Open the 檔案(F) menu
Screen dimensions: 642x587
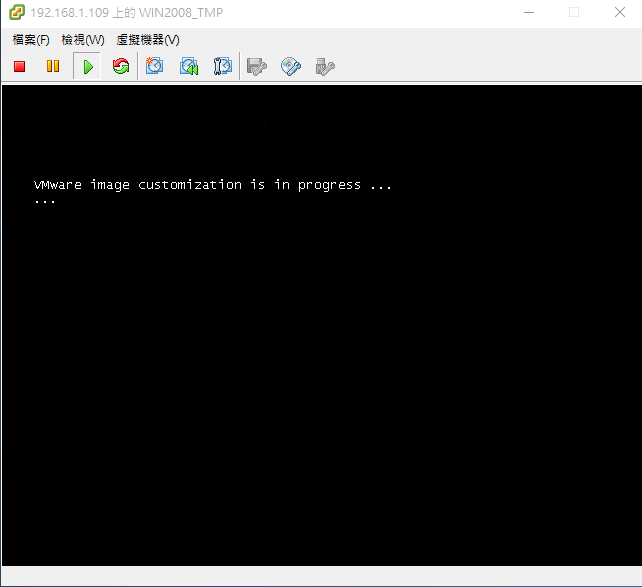31,40
